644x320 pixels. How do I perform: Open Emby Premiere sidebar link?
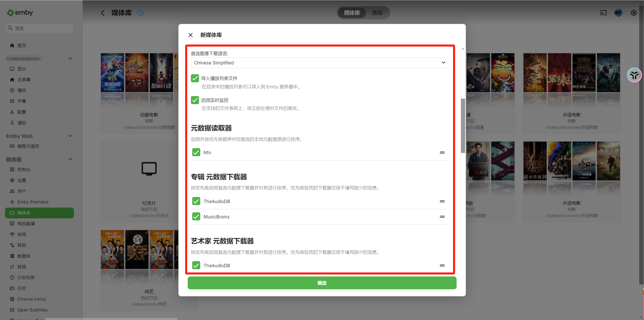(x=33, y=202)
